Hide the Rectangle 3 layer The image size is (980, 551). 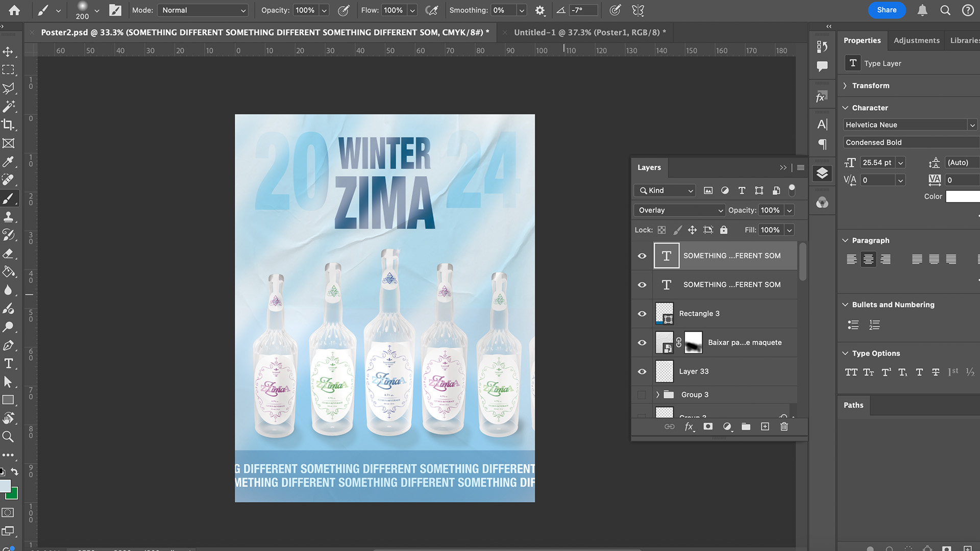tap(641, 314)
